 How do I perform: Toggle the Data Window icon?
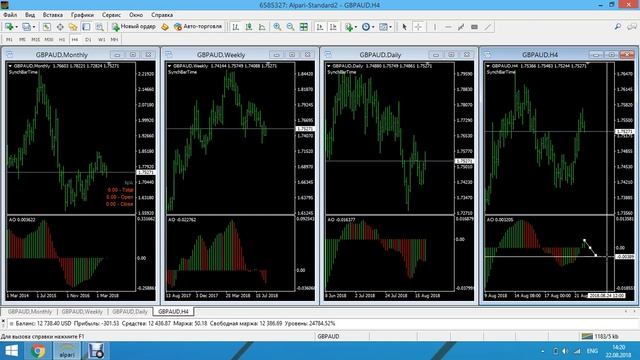(x=60, y=27)
